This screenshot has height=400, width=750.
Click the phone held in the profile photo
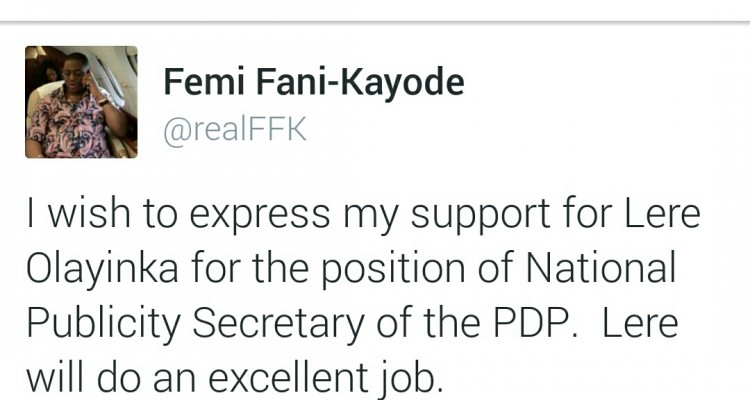click(87, 78)
